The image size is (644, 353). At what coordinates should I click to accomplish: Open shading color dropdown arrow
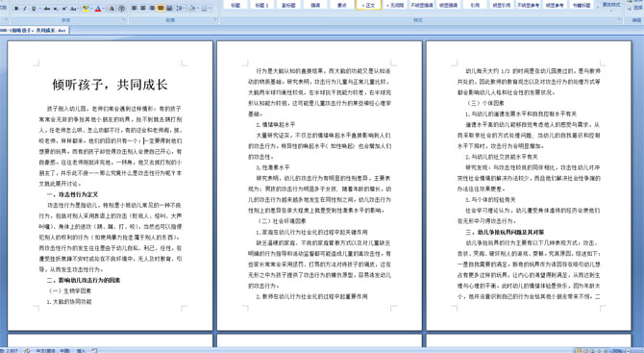[x=198, y=9]
